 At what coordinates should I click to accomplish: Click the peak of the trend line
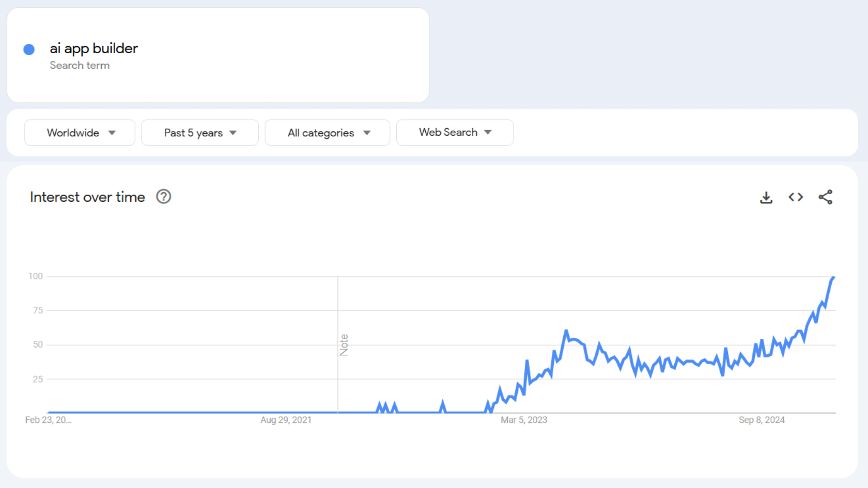coord(833,277)
